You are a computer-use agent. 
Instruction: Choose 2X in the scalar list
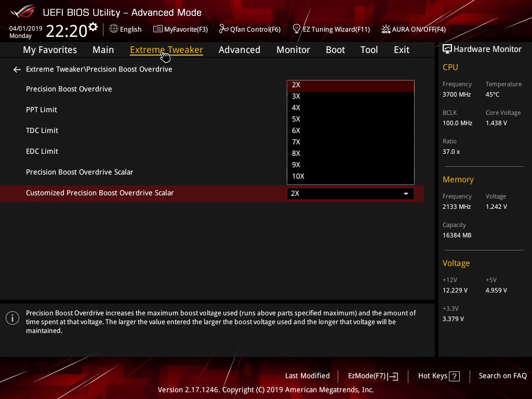[351, 86]
